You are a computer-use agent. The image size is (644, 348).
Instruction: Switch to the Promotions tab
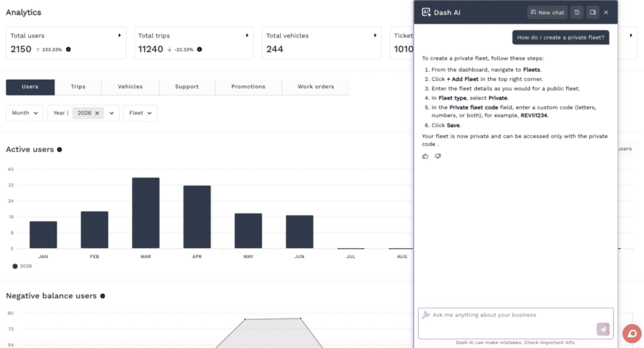[248, 87]
